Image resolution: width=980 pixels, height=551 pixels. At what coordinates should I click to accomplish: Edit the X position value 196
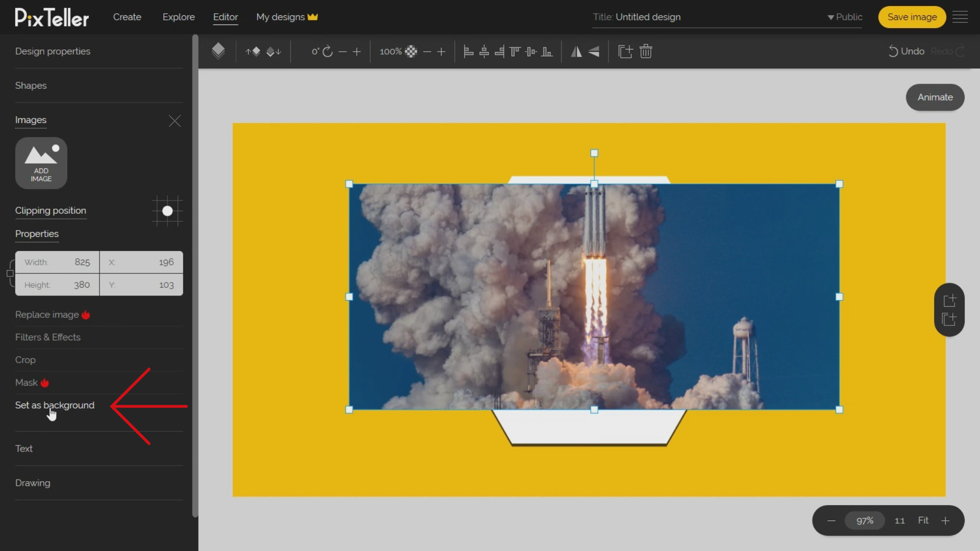point(141,262)
